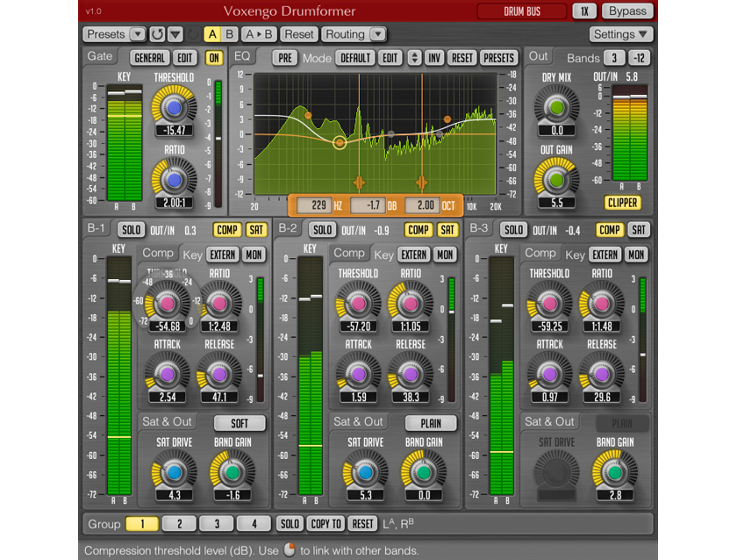Viewport: 737px width, 560px height.
Task: Solo band B-1
Action: (x=131, y=230)
